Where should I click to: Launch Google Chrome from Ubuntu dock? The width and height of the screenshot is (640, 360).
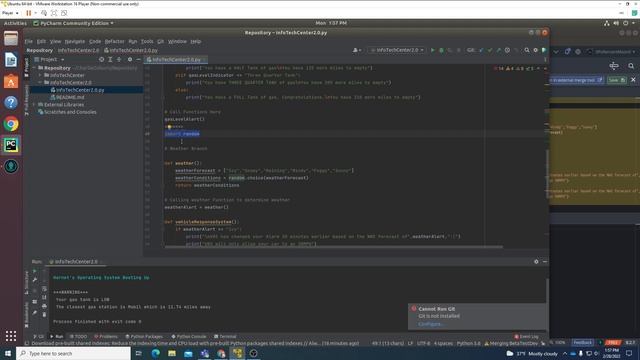11,124
